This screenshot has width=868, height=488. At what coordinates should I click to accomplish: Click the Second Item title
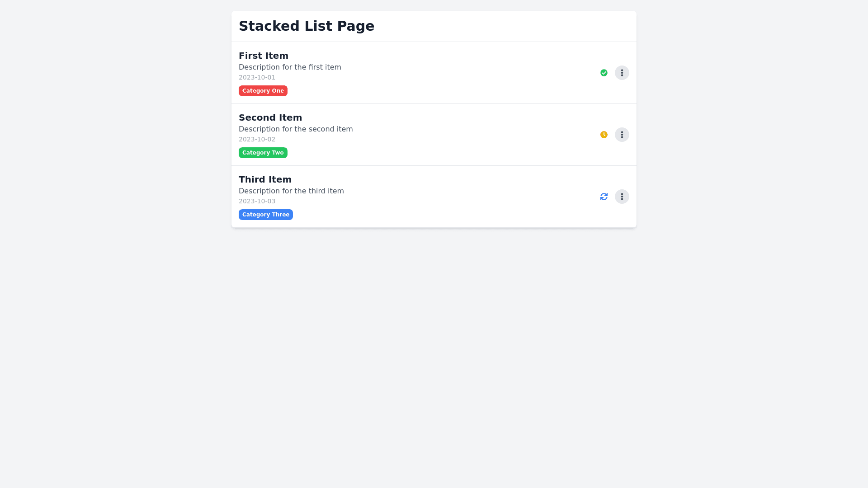(x=270, y=117)
